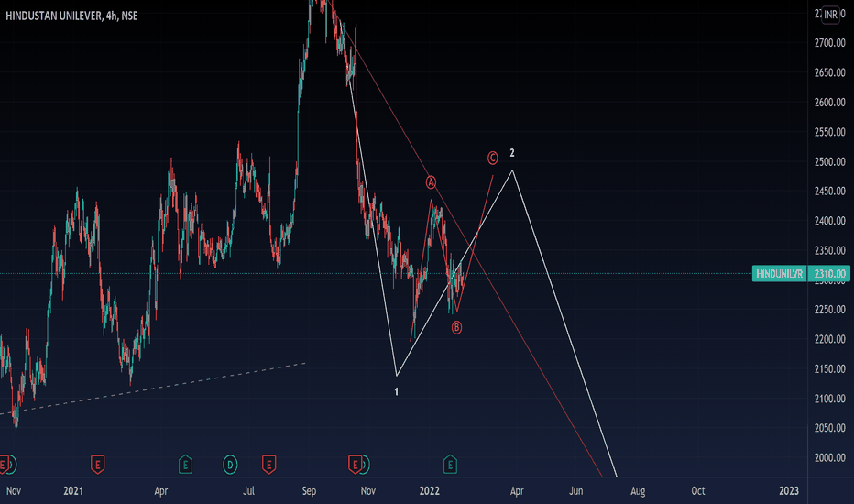Select the dashed white support trendline
This screenshot has height=504, width=854.
[x=152, y=389]
